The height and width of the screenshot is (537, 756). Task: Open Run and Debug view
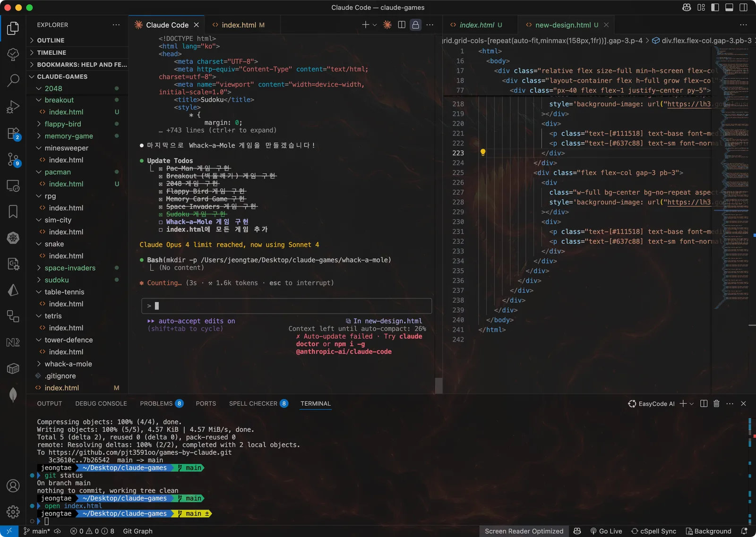(13, 107)
